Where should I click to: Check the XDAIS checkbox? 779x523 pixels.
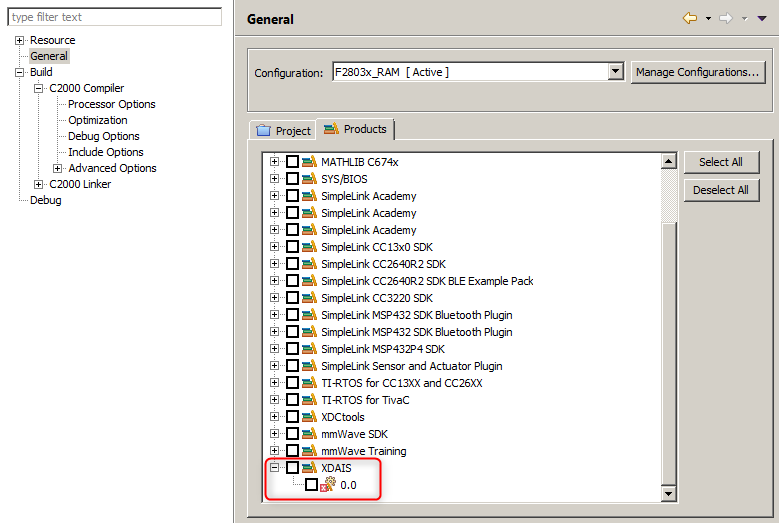(292, 467)
